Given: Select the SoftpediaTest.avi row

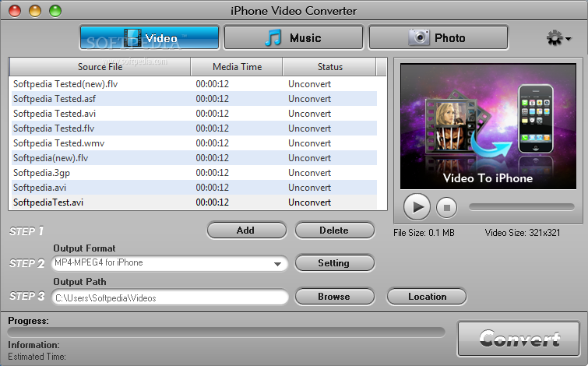Looking at the screenshot, I should [x=193, y=202].
